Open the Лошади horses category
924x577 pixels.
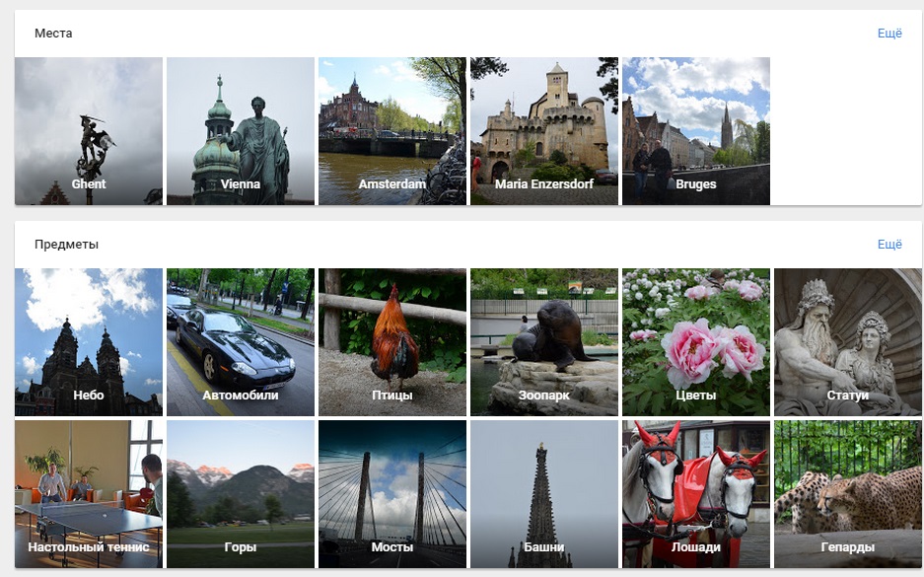tap(696, 494)
